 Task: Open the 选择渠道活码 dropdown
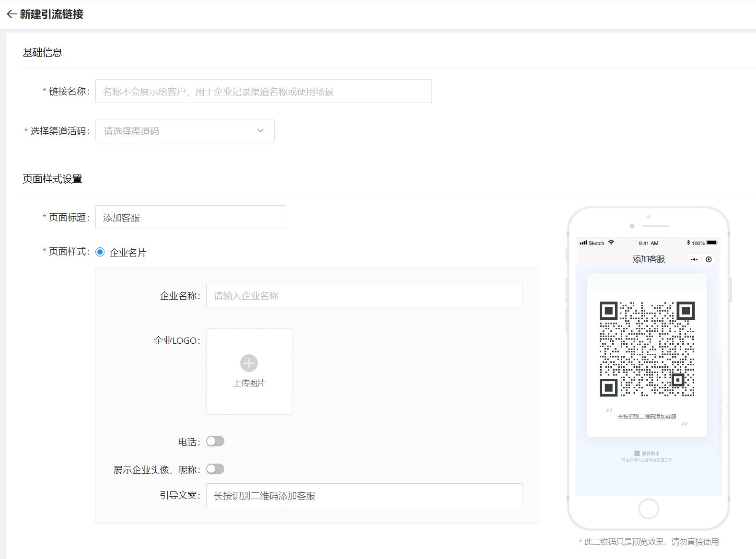(x=185, y=131)
